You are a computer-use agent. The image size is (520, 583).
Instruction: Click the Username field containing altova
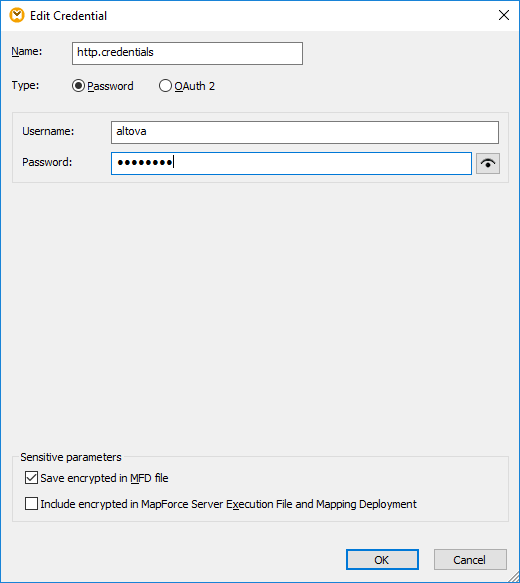305,132
